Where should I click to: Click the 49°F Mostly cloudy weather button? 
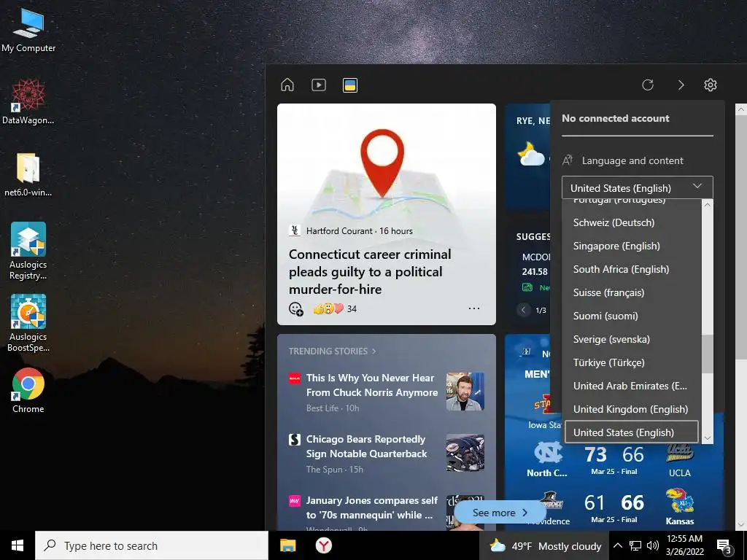[x=545, y=545]
